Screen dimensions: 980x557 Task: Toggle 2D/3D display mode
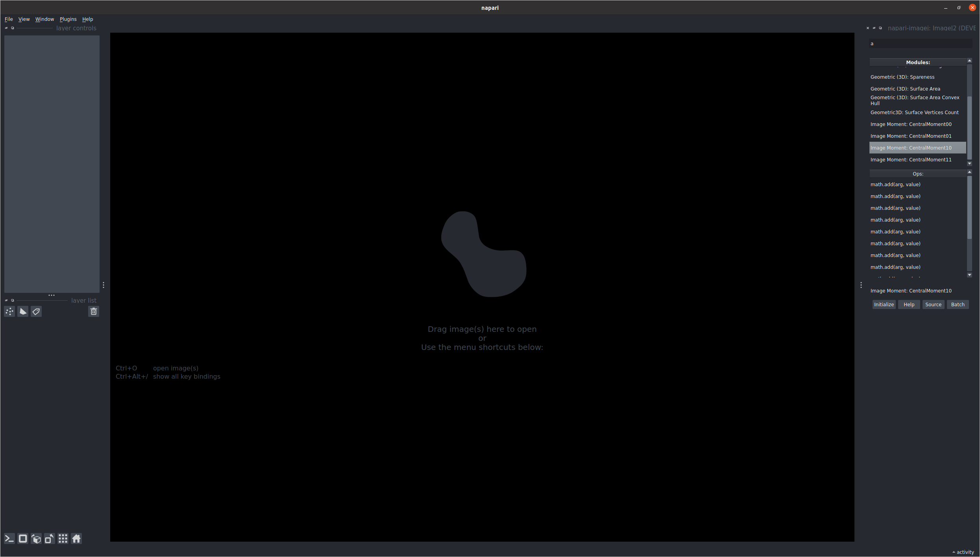tap(22, 538)
